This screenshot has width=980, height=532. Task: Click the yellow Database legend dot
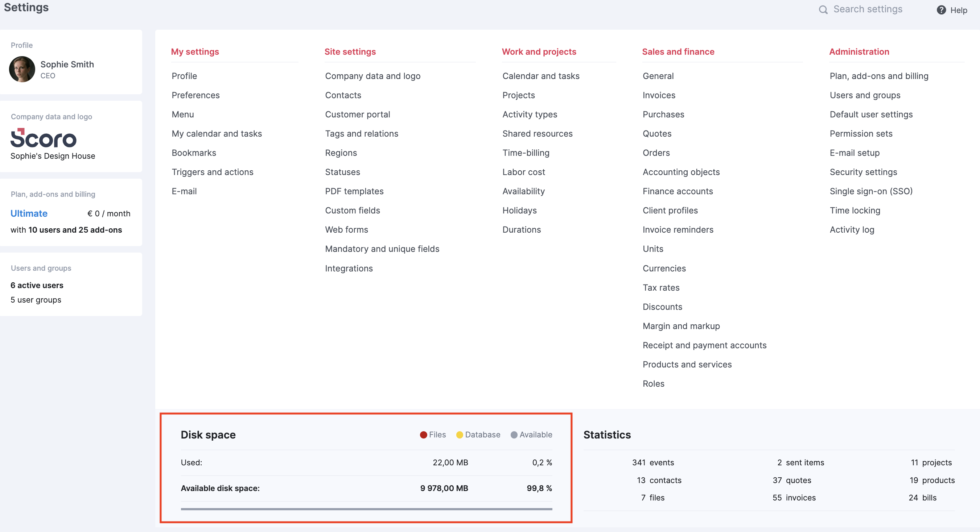pyautogui.click(x=460, y=435)
